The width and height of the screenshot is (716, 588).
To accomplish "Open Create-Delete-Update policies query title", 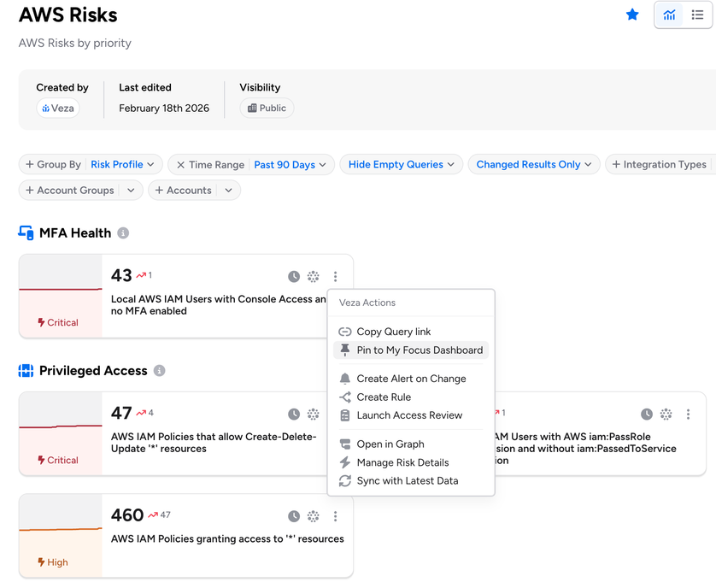I will [214, 443].
